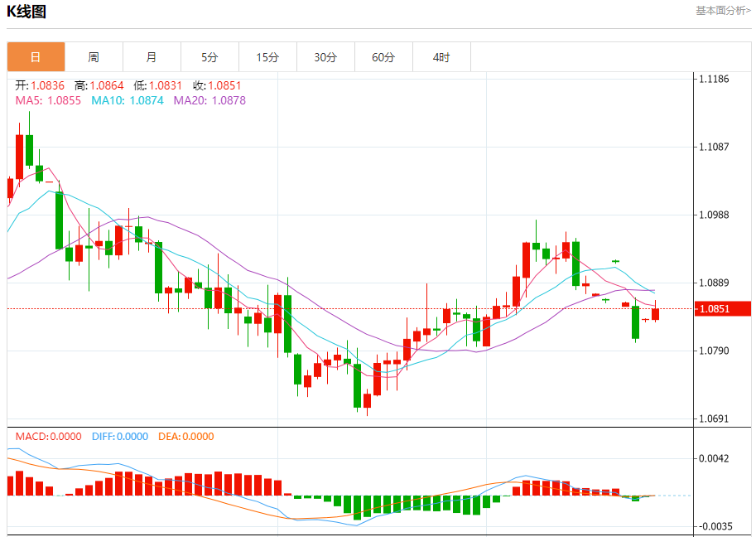Switch to the 周 weekly tab

(x=94, y=57)
